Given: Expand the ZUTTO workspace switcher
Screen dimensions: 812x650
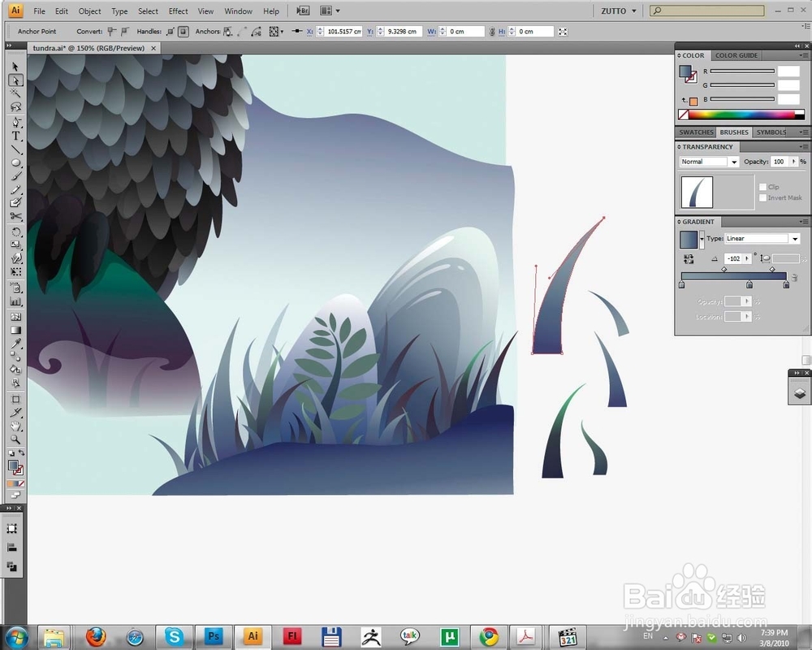Looking at the screenshot, I should tap(618, 11).
